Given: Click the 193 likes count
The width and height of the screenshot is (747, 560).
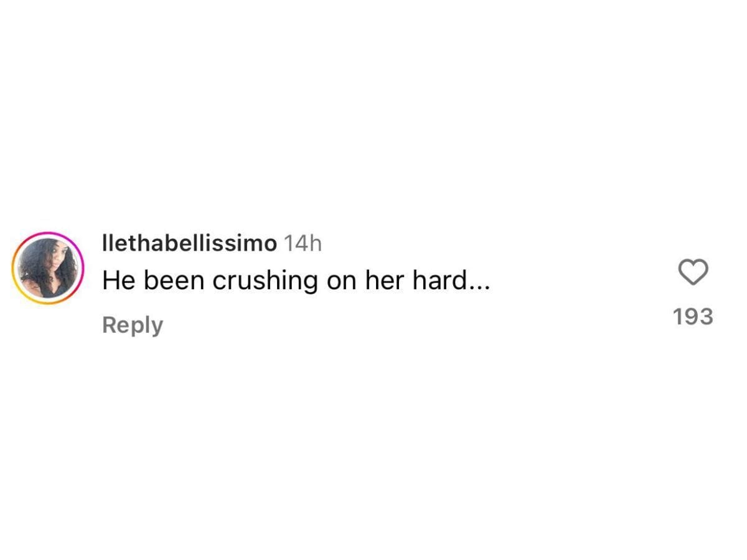Looking at the screenshot, I should point(693,317).
